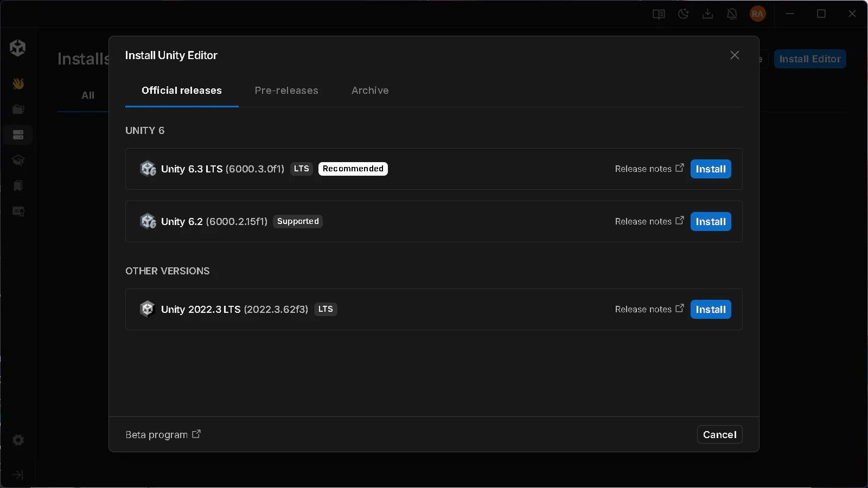Switch to the Archive tab
This screenshot has height=488, width=868.
coord(370,91)
